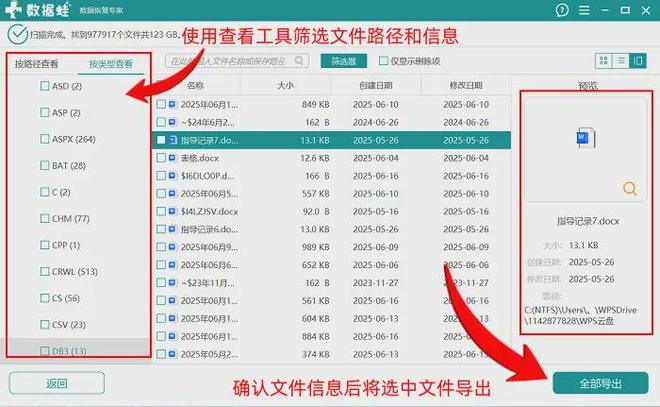Viewport: 660px width, 407px height.
Task: Click the 652 KB size cell
Action: point(315,265)
